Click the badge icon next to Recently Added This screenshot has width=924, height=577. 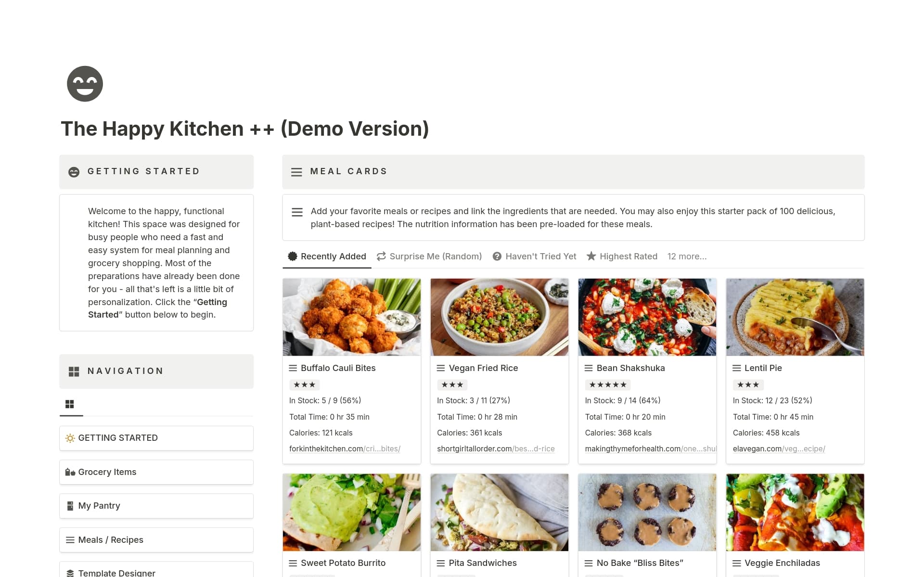coord(292,256)
